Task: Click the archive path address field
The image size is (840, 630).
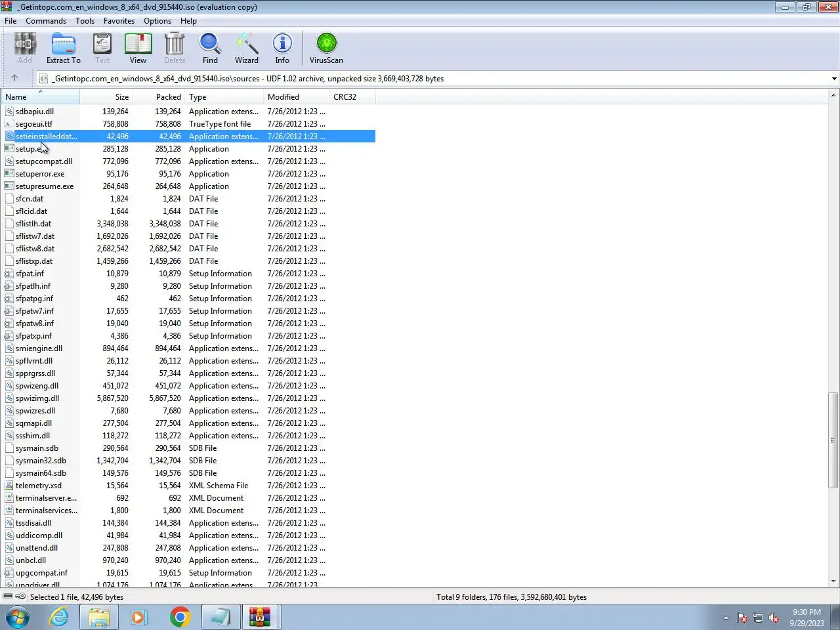Action: [433, 79]
